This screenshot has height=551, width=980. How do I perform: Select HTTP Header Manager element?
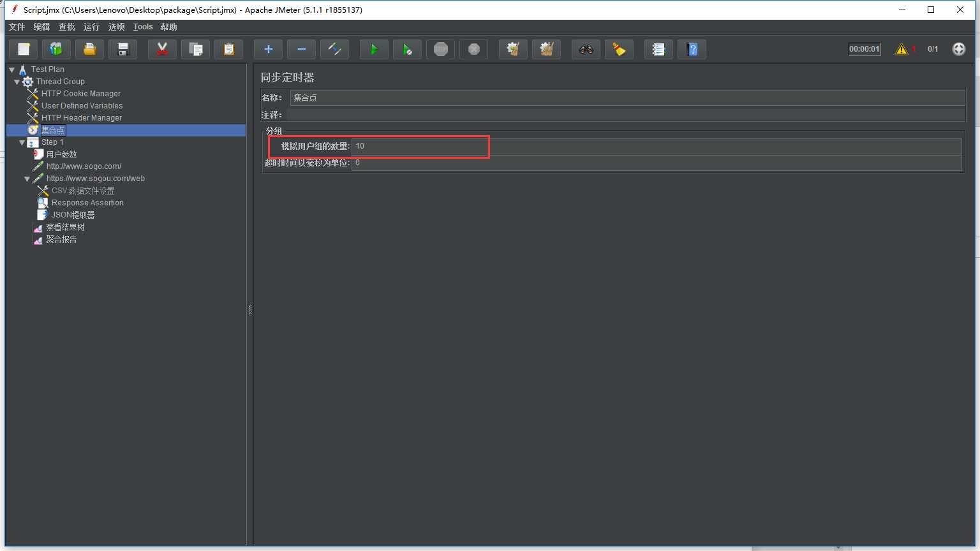point(82,118)
